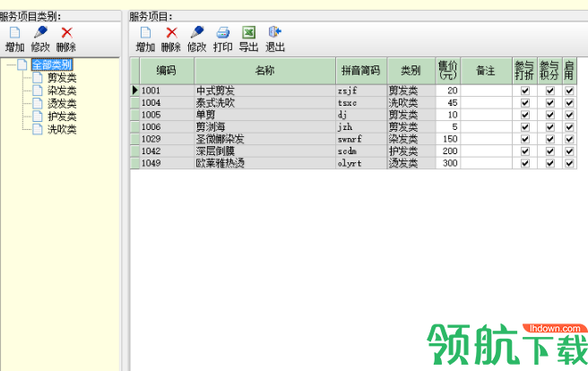Viewport: 588px width, 371px height.
Task: Click the 类别 column header
Action: [x=411, y=71]
